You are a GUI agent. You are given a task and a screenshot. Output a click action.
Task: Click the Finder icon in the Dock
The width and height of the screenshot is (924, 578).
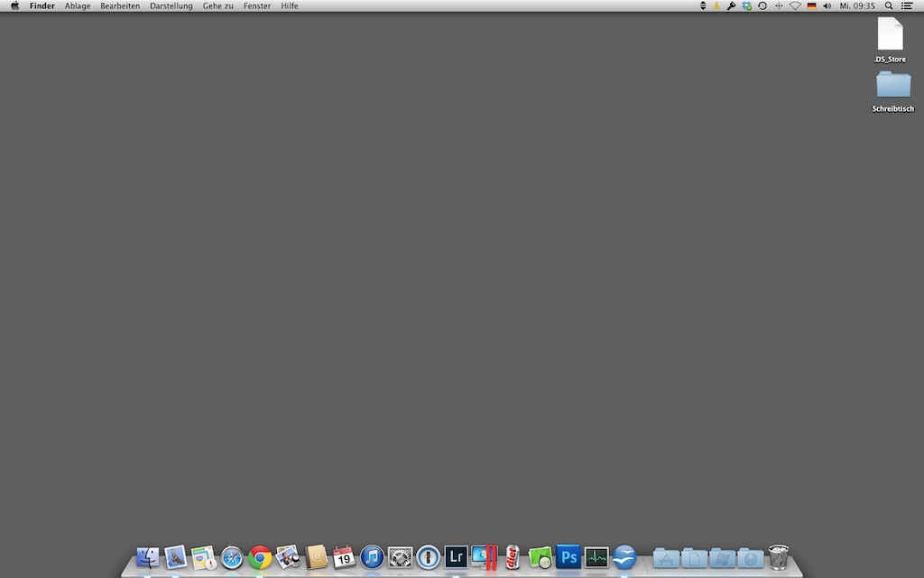(148, 557)
